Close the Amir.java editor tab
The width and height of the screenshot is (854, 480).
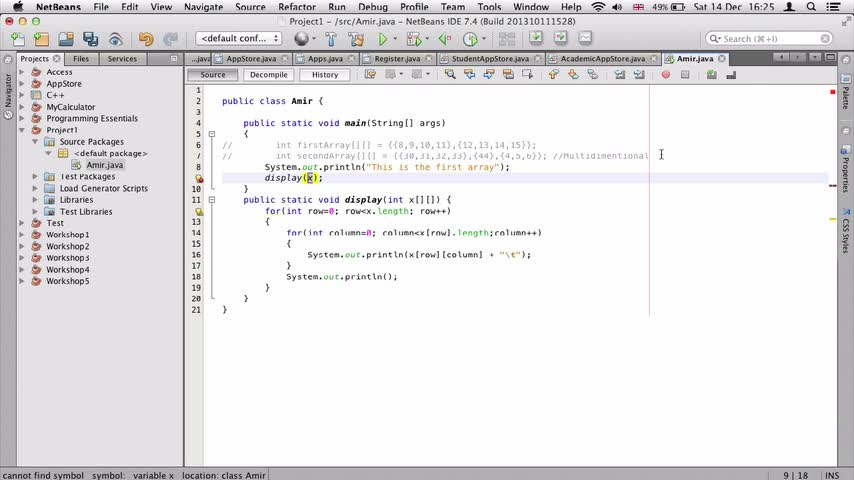point(722,59)
